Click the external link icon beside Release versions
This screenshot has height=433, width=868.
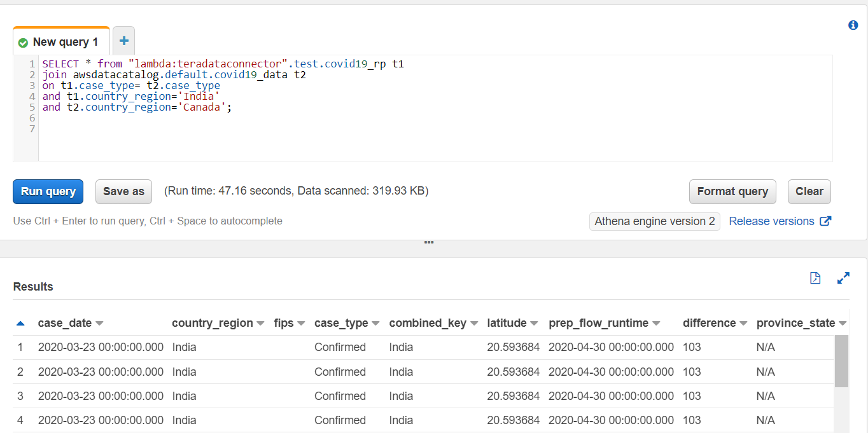tap(825, 221)
